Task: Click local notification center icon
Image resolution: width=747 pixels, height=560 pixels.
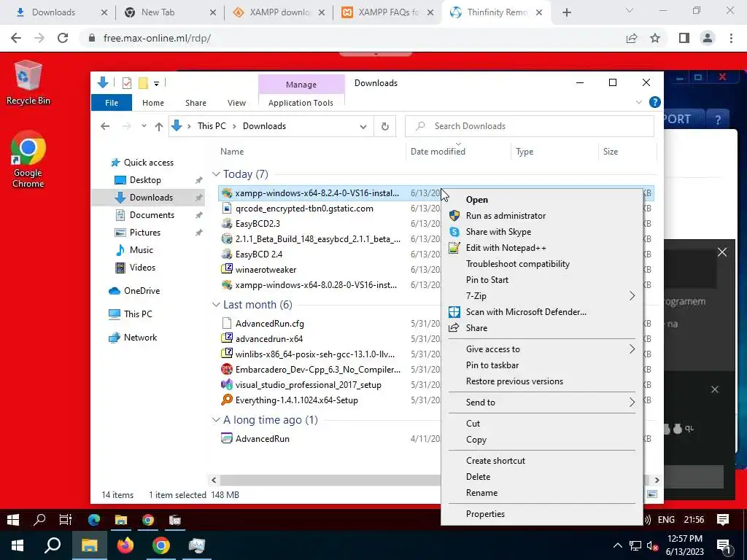Action: click(724, 546)
